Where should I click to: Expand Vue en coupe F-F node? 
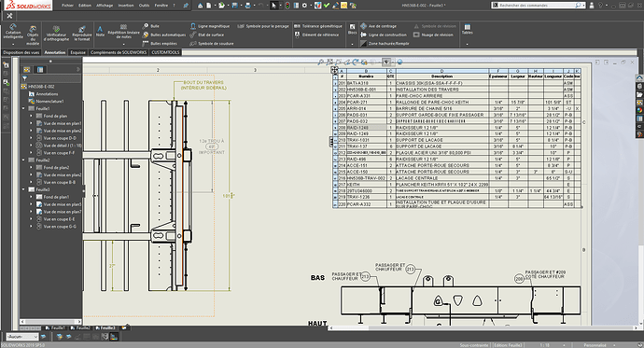tap(31, 153)
